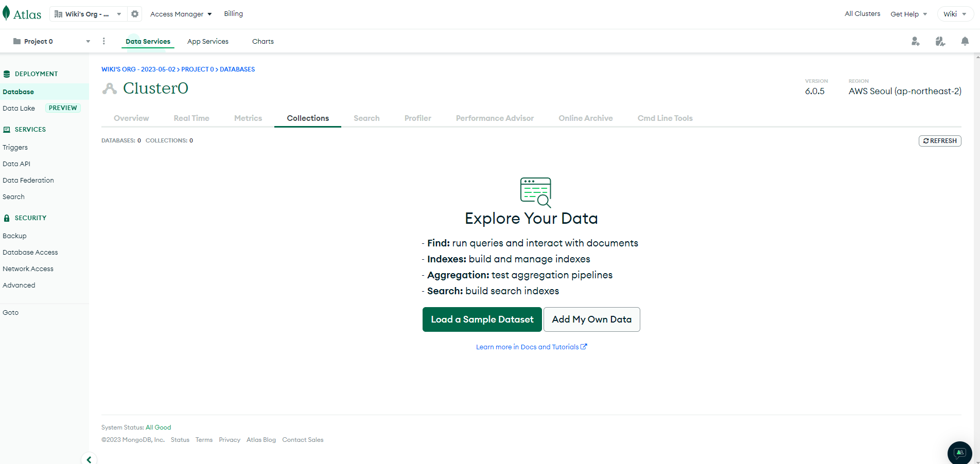Click the DATABASES breadcrumb link
This screenshot has width=980, height=464.
tap(237, 69)
